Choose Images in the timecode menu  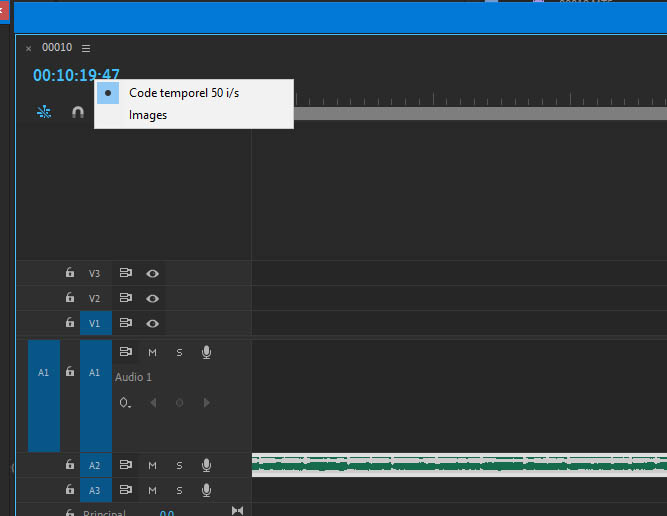tap(148, 115)
